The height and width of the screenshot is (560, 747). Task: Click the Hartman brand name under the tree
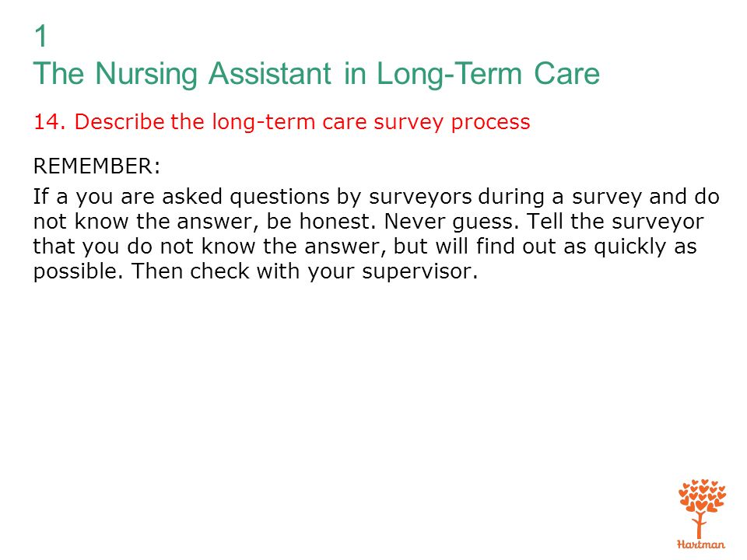pyautogui.click(x=701, y=544)
